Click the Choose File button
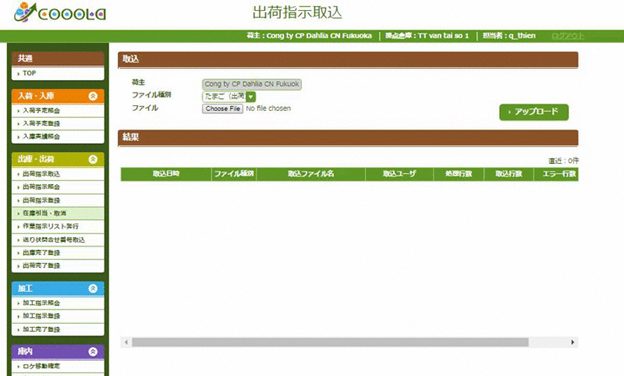The width and height of the screenshot is (624, 376). click(222, 109)
